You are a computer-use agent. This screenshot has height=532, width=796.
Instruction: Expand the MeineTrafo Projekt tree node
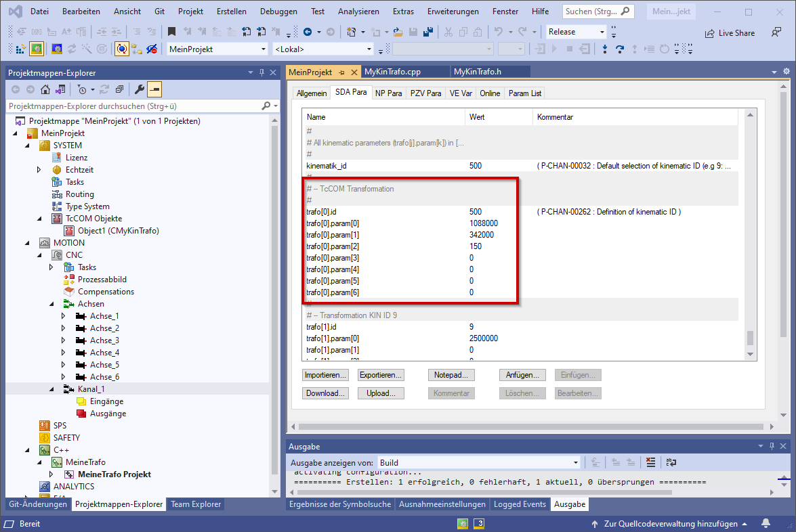coord(51,474)
